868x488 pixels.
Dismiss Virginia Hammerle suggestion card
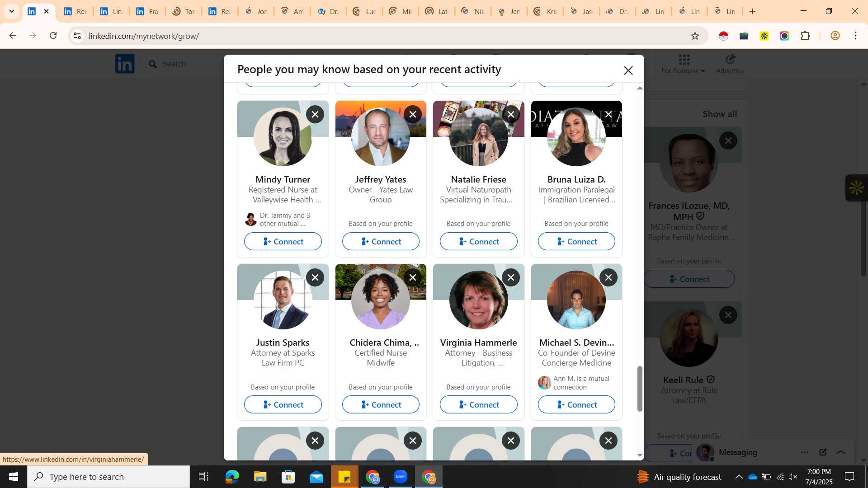[x=511, y=277]
